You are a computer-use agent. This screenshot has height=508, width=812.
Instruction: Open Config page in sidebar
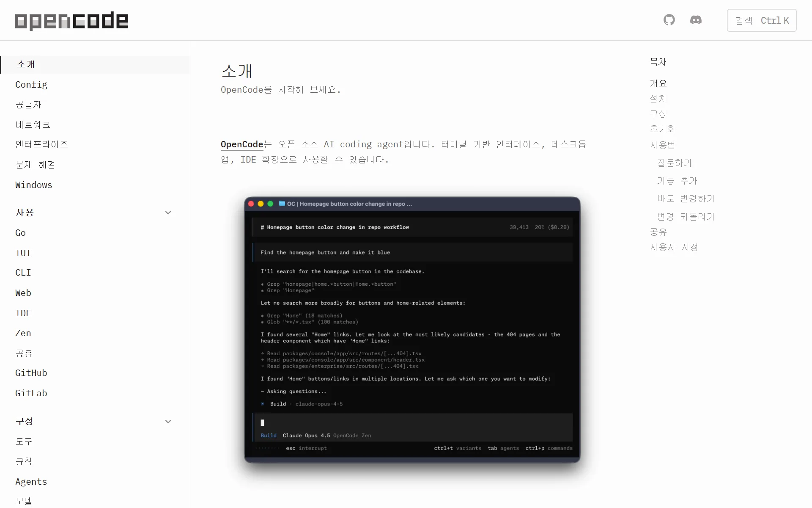point(31,85)
